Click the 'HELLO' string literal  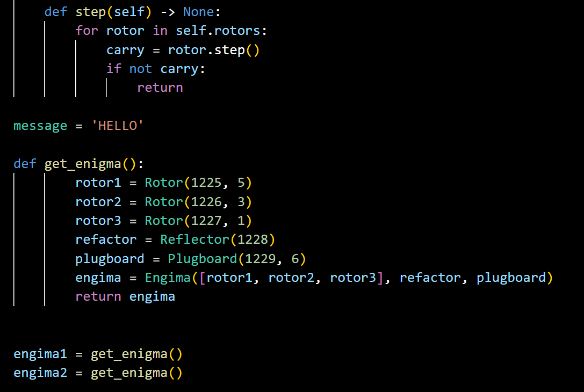117,126
